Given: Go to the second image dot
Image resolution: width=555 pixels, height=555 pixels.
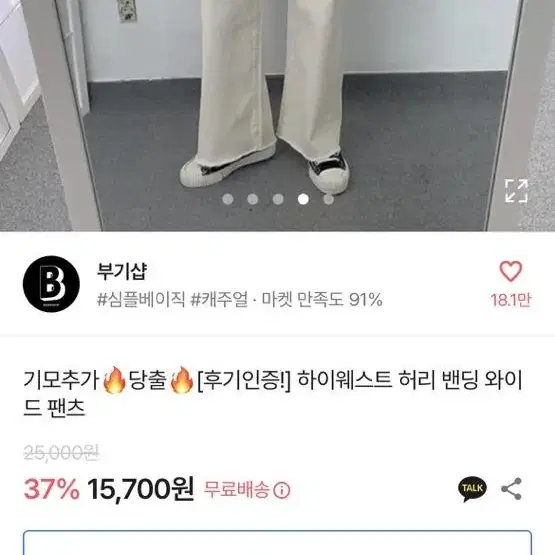Looking at the screenshot, I should [x=252, y=199].
